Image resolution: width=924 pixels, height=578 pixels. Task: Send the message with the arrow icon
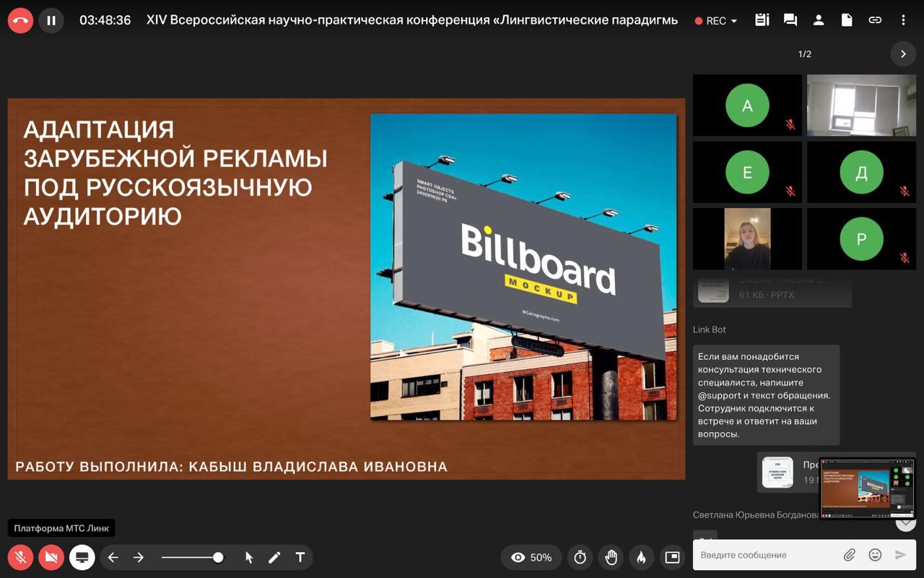pyautogui.click(x=900, y=555)
